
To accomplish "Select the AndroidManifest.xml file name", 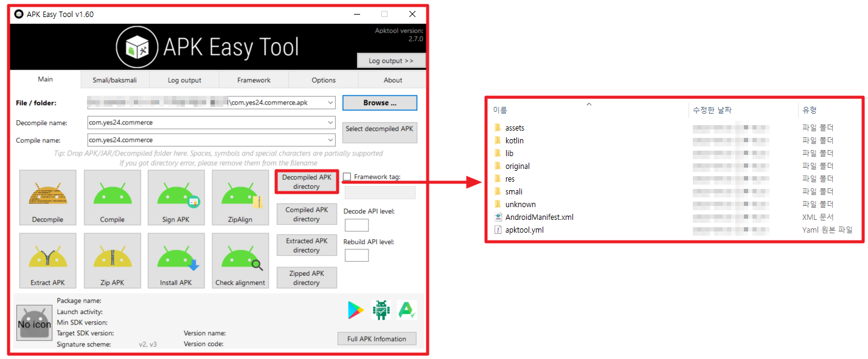I will [x=540, y=217].
